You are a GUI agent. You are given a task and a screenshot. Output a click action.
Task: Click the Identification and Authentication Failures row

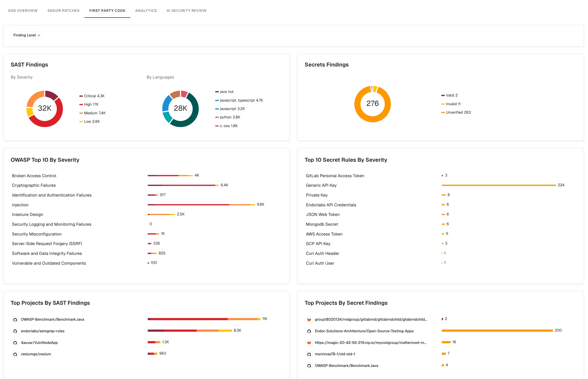click(x=52, y=195)
